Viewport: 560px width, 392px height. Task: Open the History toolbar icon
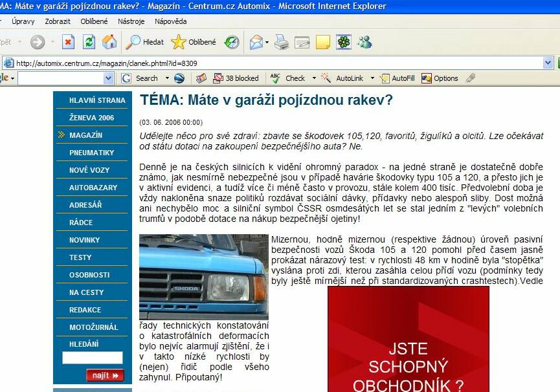(231, 42)
